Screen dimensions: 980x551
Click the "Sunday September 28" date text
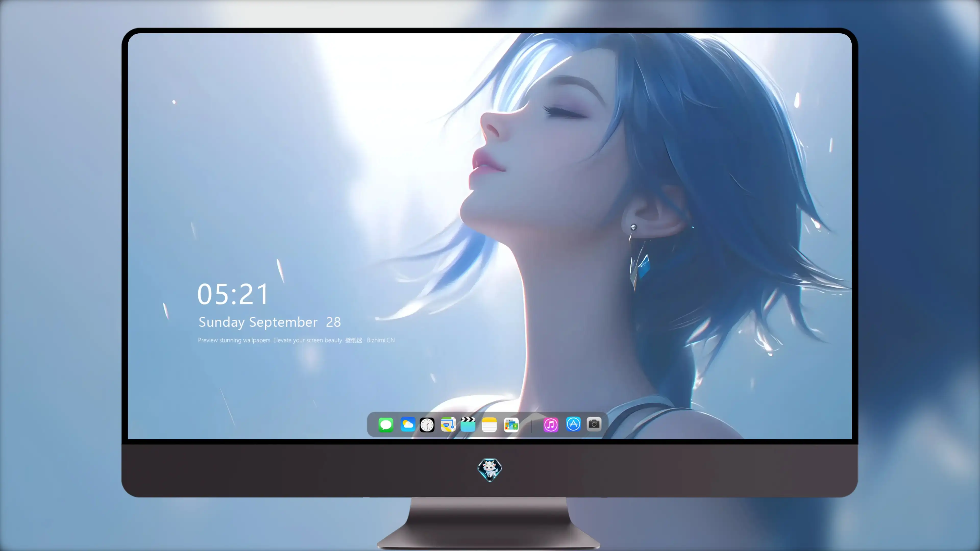tap(270, 322)
